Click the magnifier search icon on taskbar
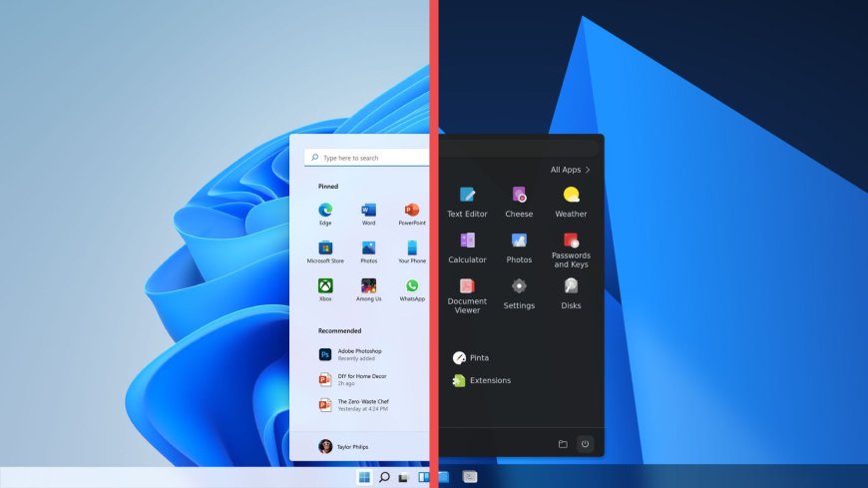 [384, 477]
